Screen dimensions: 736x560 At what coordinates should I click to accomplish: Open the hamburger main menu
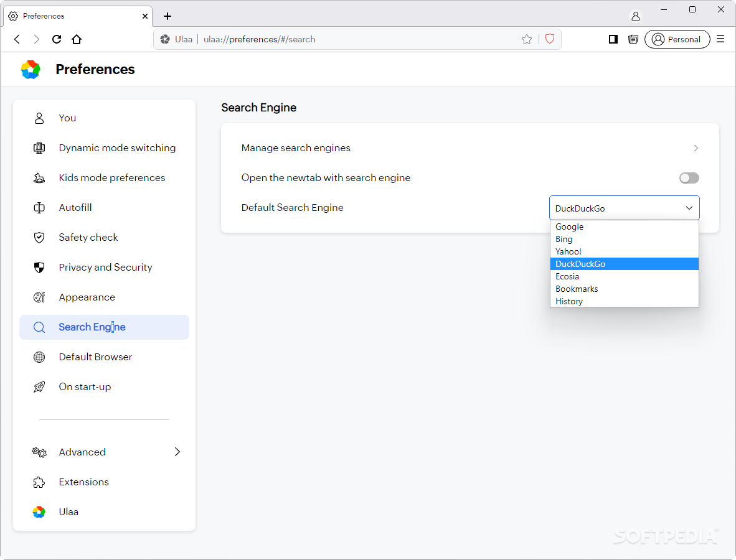pos(720,39)
